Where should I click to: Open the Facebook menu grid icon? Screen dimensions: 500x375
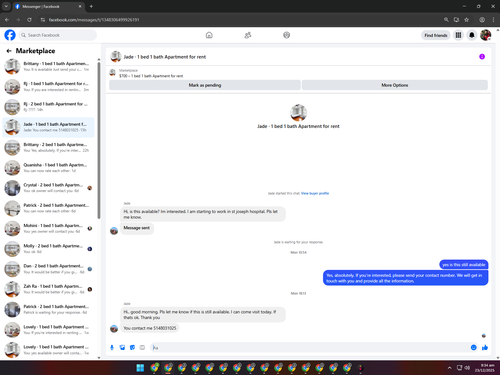[x=458, y=35]
